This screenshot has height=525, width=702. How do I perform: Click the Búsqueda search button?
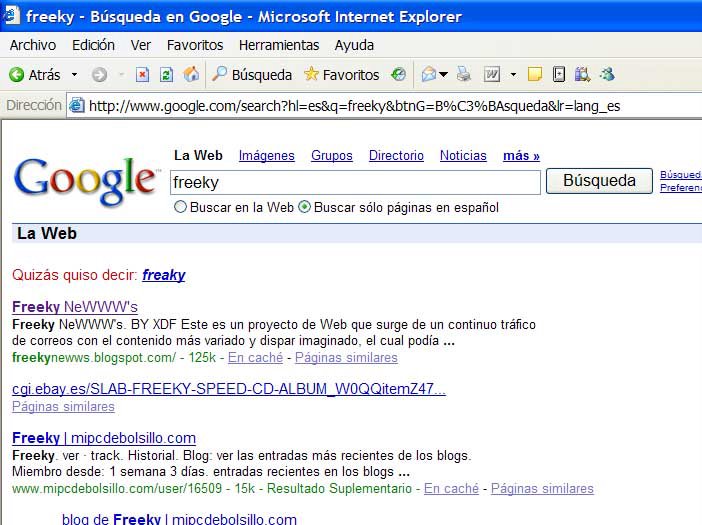click(599, 181)
